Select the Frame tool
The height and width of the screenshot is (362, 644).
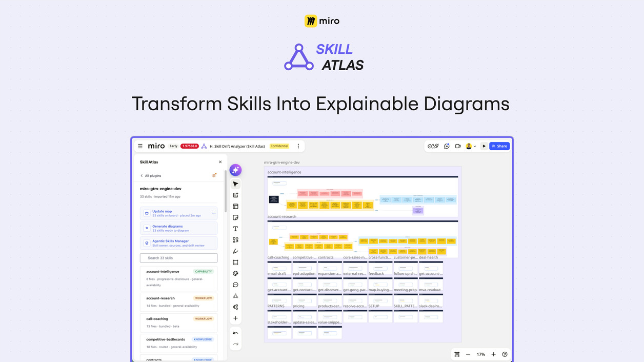pyautogui.click(x=235, y=263)
